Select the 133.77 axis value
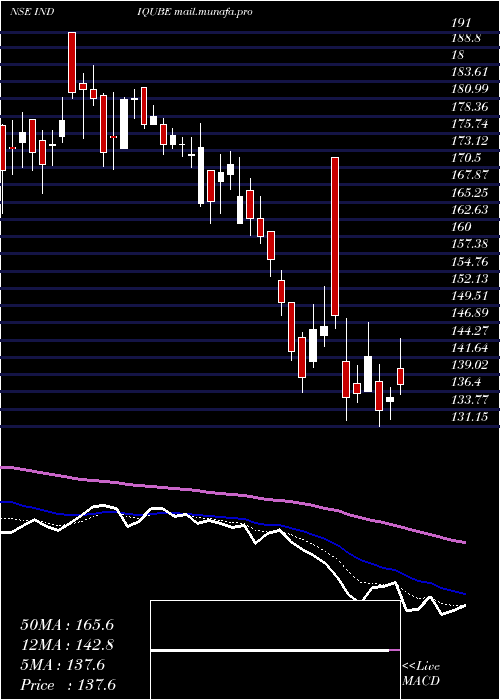 [x=469, y=399]
